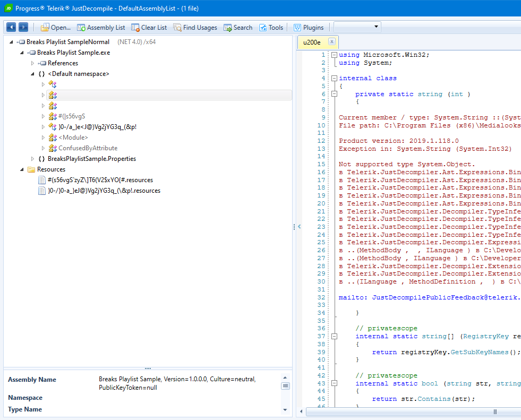This screenshot has height=420, width=521.
Task: Open the Tools menu
Action: 271,28
